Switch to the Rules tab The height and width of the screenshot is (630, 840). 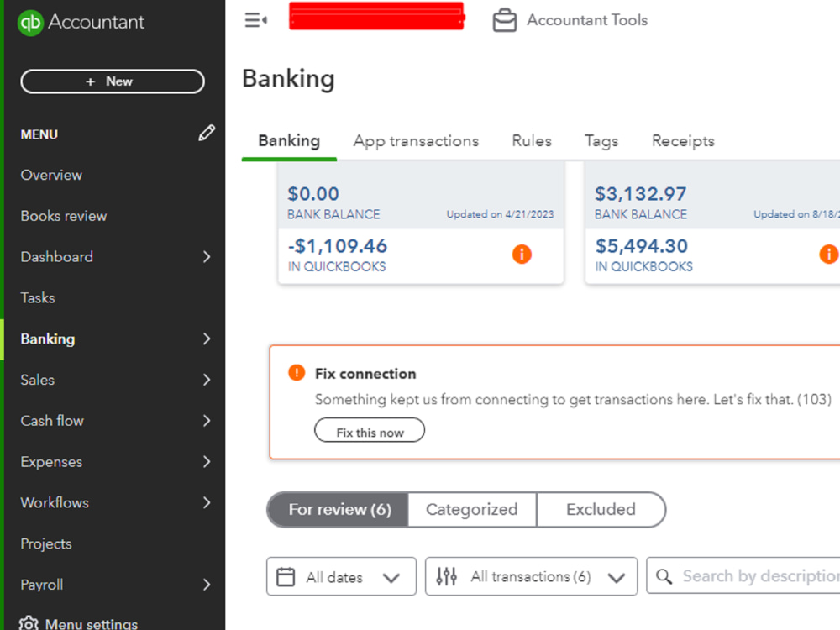(531, 141)
